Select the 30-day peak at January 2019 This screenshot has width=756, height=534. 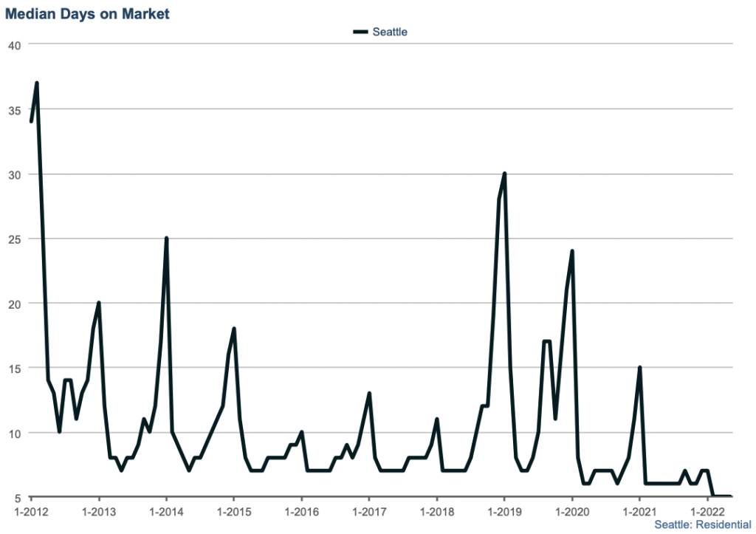tap(504, 174)
